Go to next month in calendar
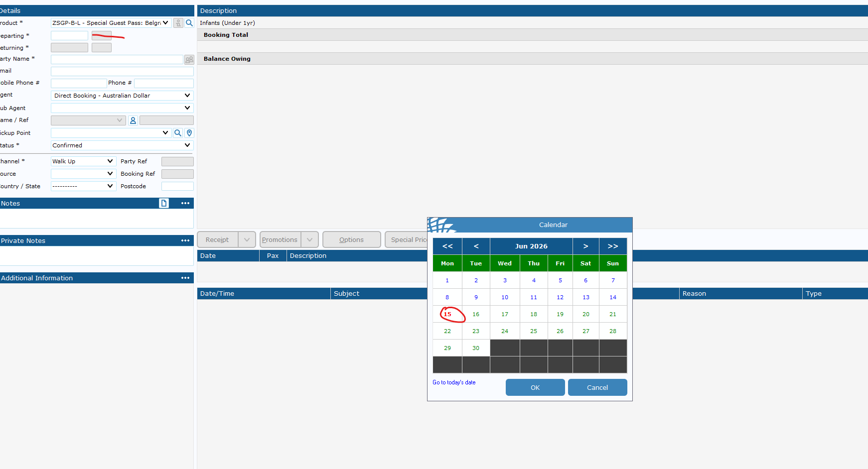The image size is (868, 469). [x=586, y=246]
